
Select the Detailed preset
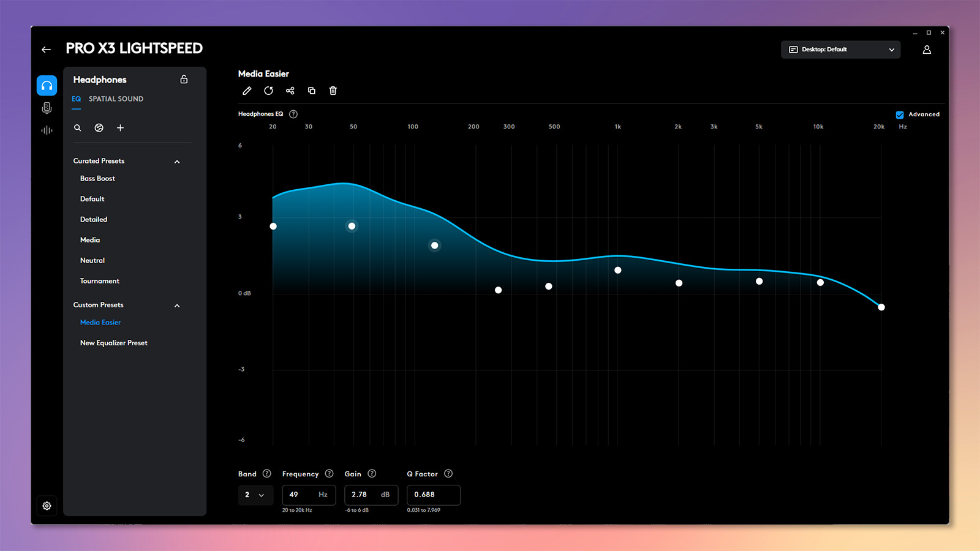[x=93, y=219]
